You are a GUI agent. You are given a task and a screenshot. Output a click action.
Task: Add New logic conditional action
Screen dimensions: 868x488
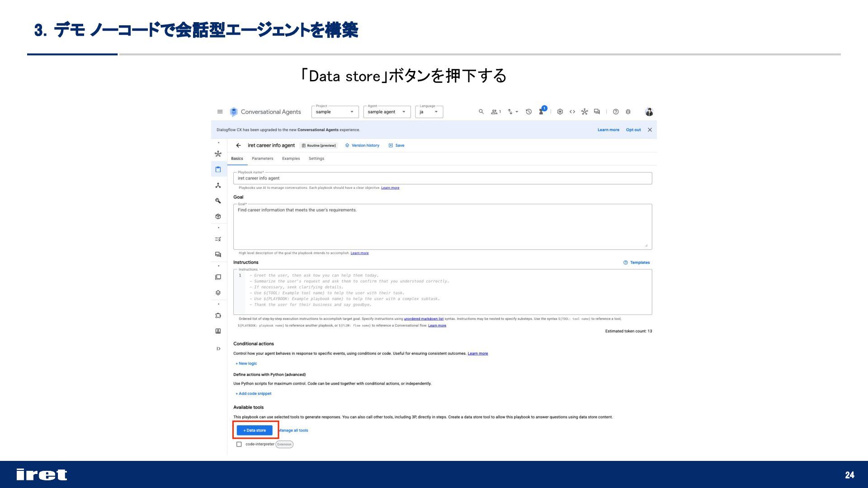246,364
